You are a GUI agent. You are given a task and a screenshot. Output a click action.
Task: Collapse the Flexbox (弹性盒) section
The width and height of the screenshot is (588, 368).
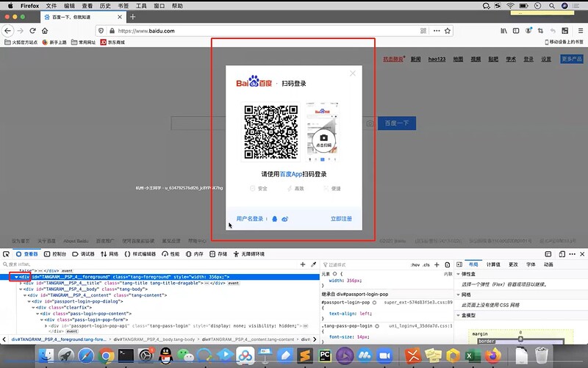458,274
